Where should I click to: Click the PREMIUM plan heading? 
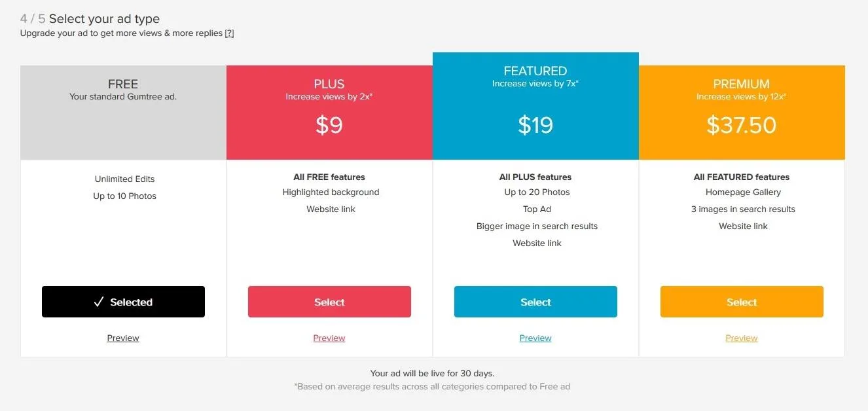coord(742,84)
